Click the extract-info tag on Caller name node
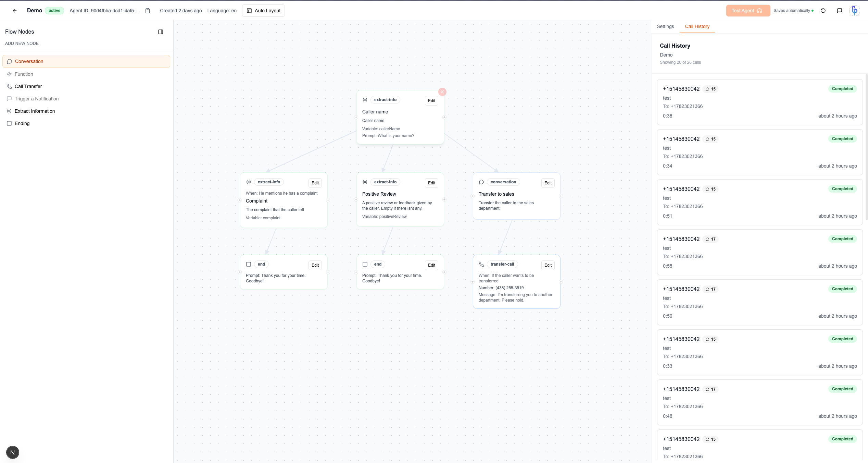 point(385,100)
